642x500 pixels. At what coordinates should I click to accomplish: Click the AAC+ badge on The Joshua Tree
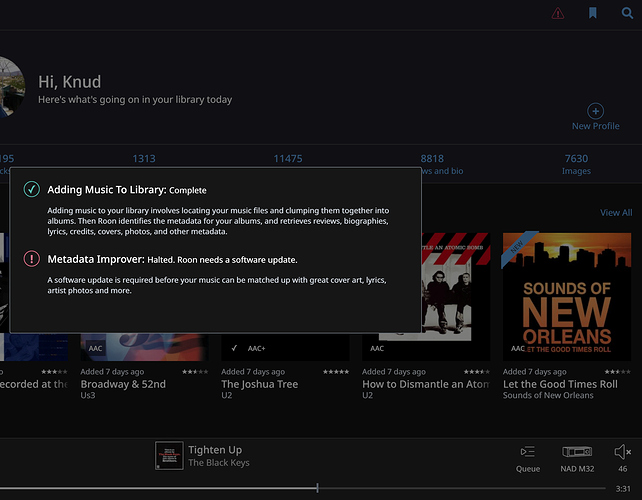click(x=256, y=348)
